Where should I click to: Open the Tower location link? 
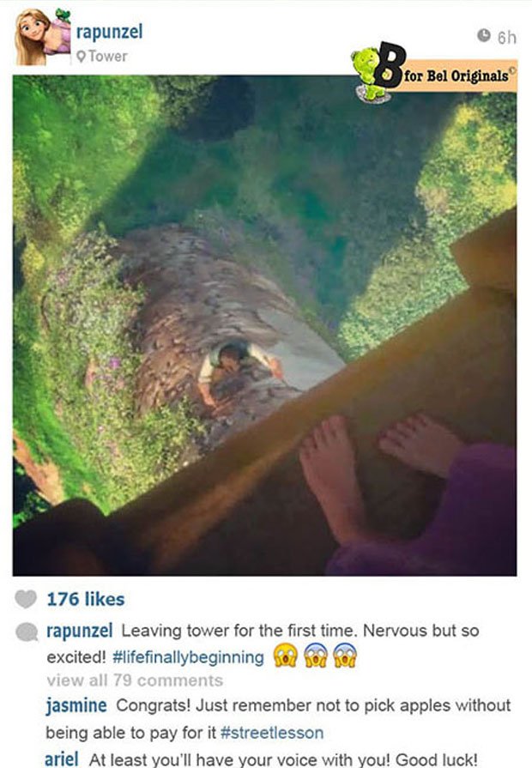108,57
